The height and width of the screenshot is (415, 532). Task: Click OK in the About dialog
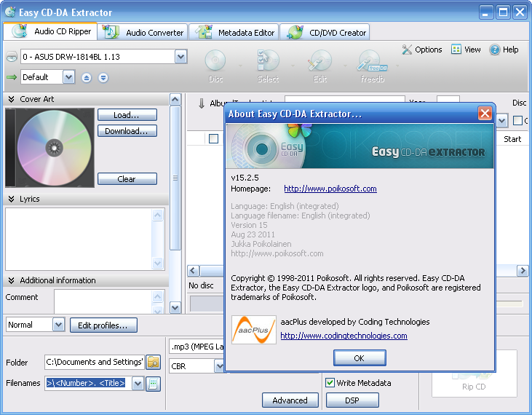[360, 358]
